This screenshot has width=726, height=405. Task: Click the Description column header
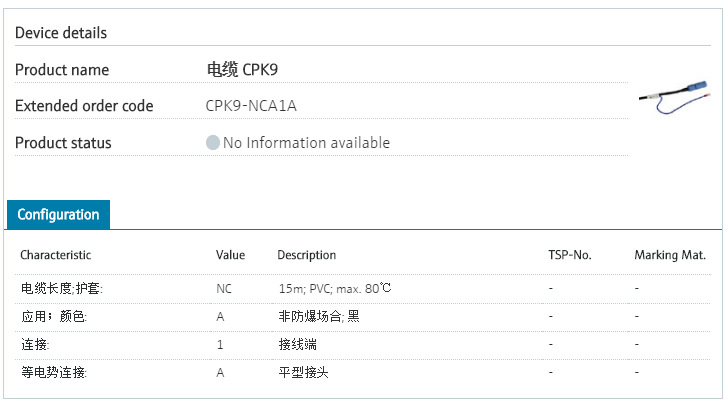pos(306,255)
